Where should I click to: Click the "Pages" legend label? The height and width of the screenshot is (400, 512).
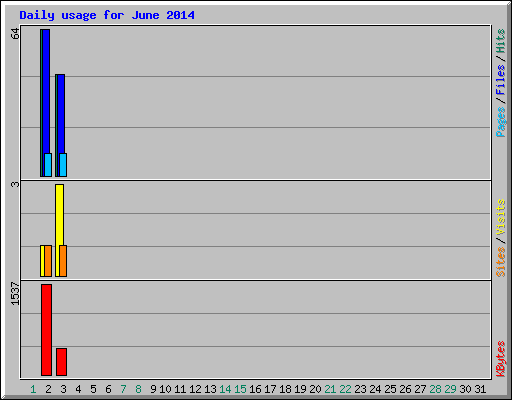500,122
